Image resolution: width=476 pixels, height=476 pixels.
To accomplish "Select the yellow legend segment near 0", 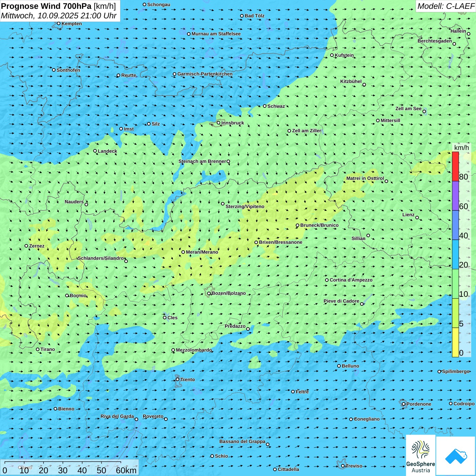I will (455, 342).
